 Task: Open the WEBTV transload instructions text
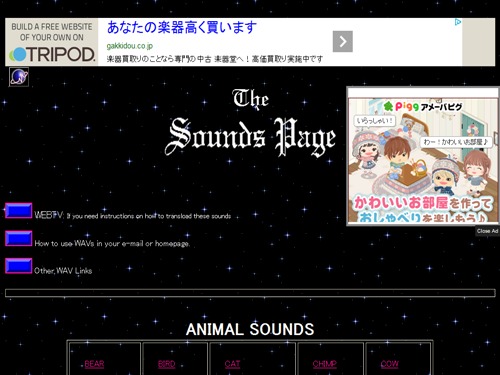click(x=133, y=216)
